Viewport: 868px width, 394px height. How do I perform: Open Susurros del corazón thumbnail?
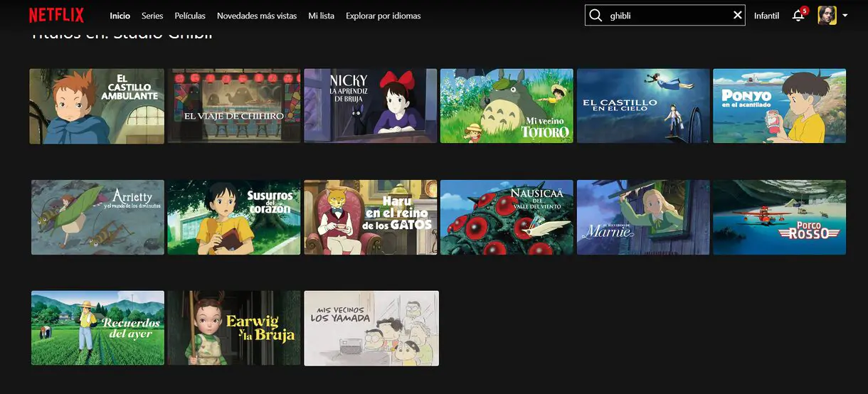[x=233, y=217]
